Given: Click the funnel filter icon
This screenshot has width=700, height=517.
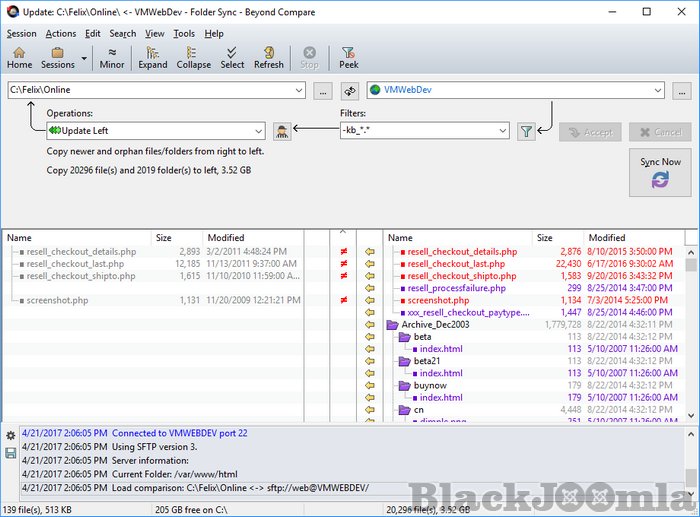Looking at the screenshot, I should pos(526,131).
